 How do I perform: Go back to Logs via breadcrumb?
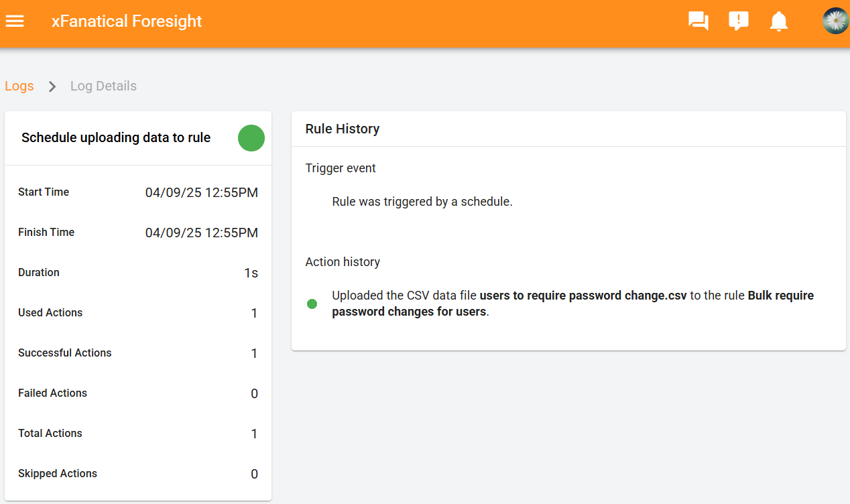(x=19, y=86)
